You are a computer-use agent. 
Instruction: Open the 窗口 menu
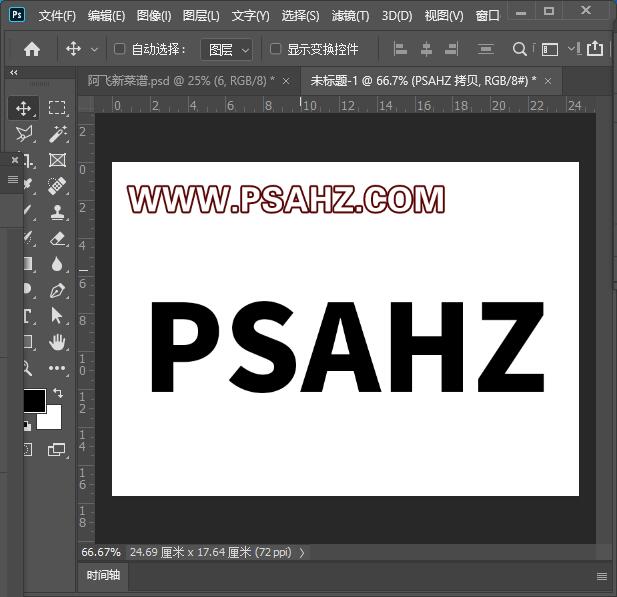(x=487, y=16)
